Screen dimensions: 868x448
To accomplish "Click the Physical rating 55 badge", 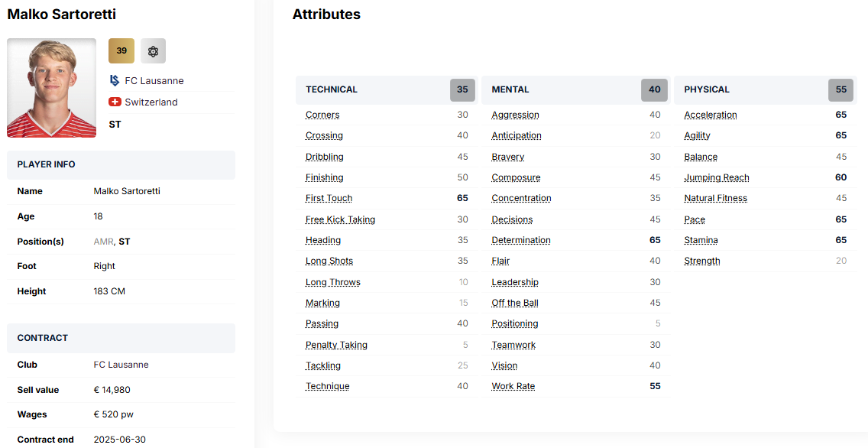I will [840, 89].
